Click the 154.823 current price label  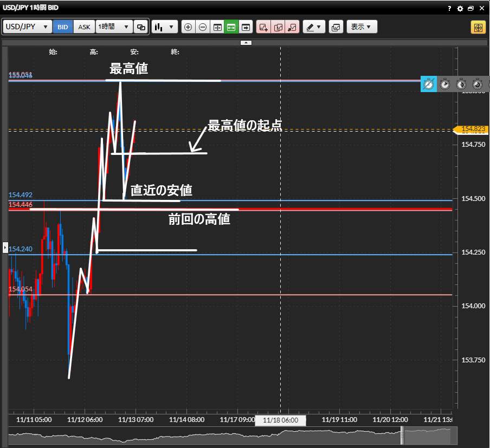click(473, 129)
